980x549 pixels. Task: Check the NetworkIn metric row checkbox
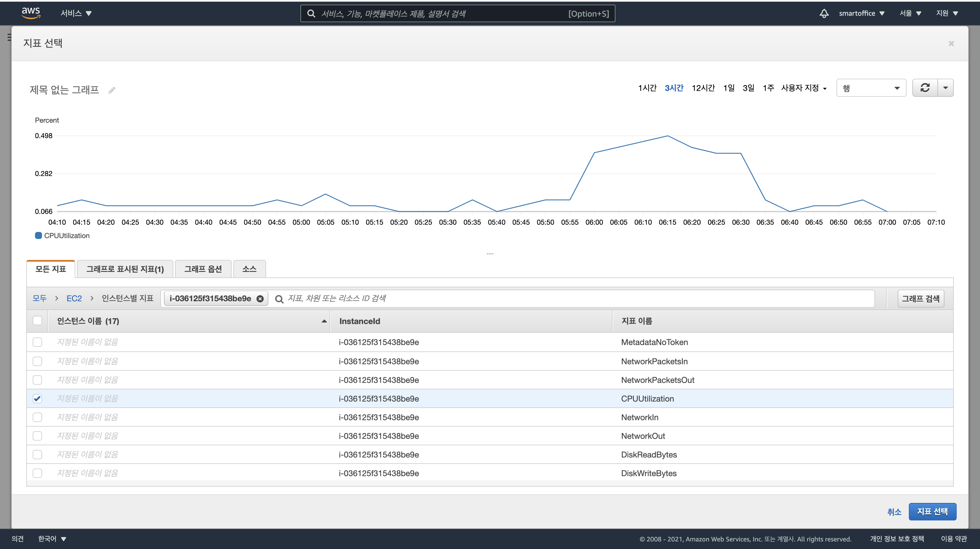coord(37,417)
